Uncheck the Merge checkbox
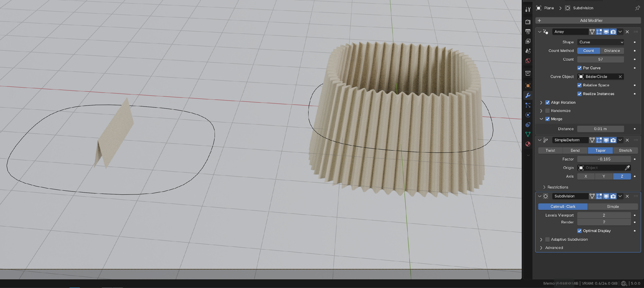This screenshot has width=644, height=288. [x=547, y=119]
